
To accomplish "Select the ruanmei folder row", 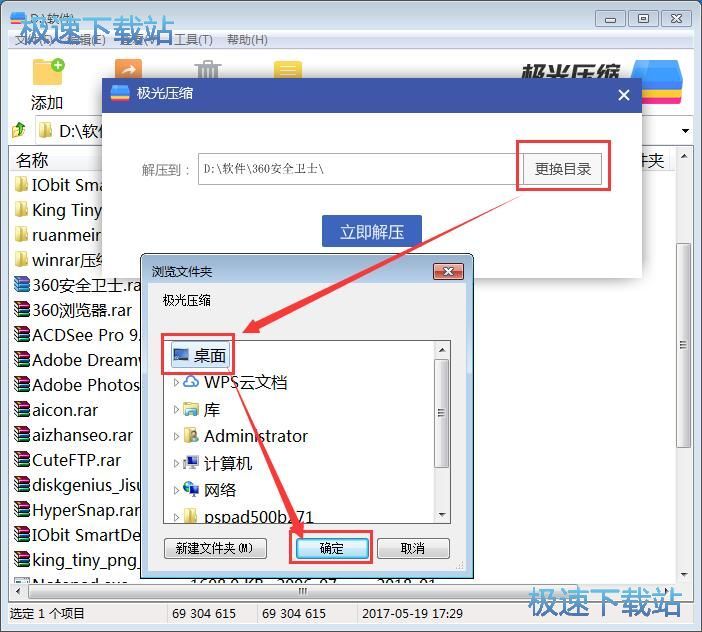I will (58, 235).
